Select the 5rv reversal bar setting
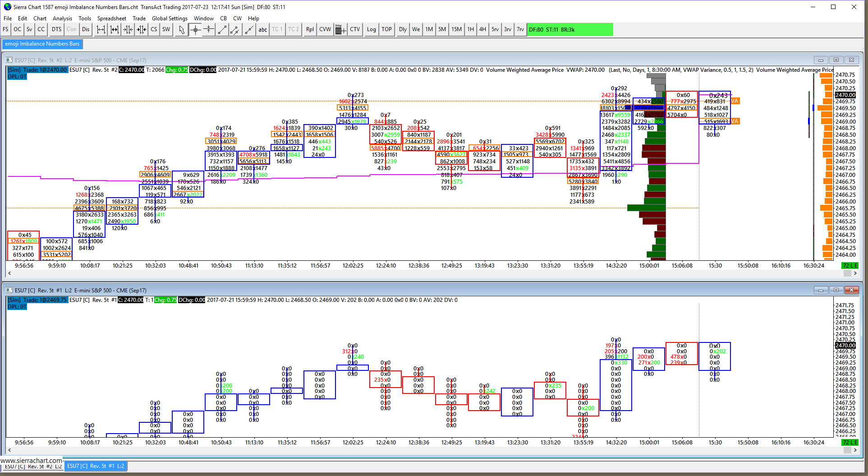 tap(495, 29)
